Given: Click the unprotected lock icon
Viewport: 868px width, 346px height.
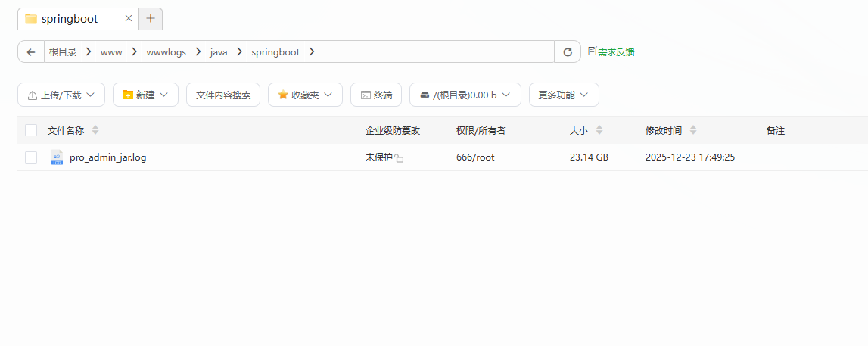Looking at the screenshot, I should click(x=400, y=158).
